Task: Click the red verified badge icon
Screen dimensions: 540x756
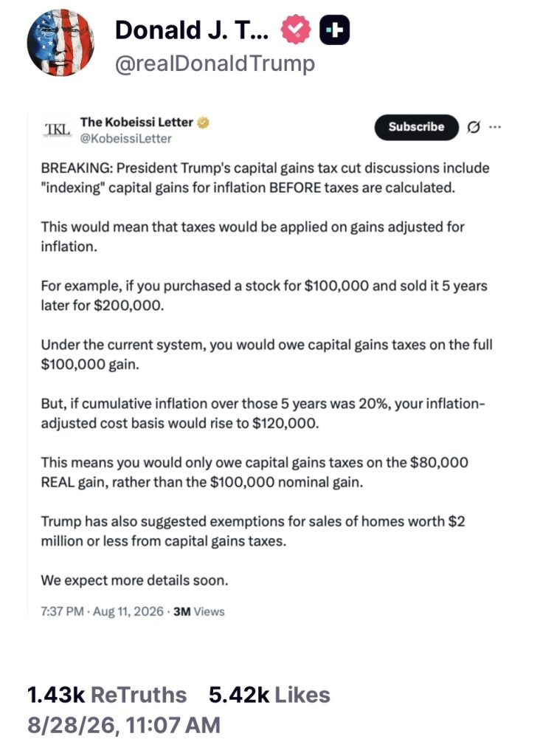Action: pyautogui.click(x=295, y=30)
